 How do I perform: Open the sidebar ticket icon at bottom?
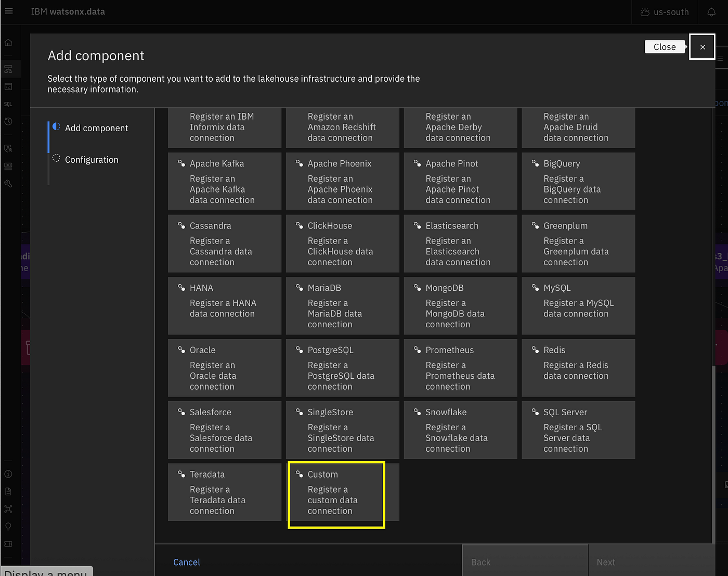(8, 544)
